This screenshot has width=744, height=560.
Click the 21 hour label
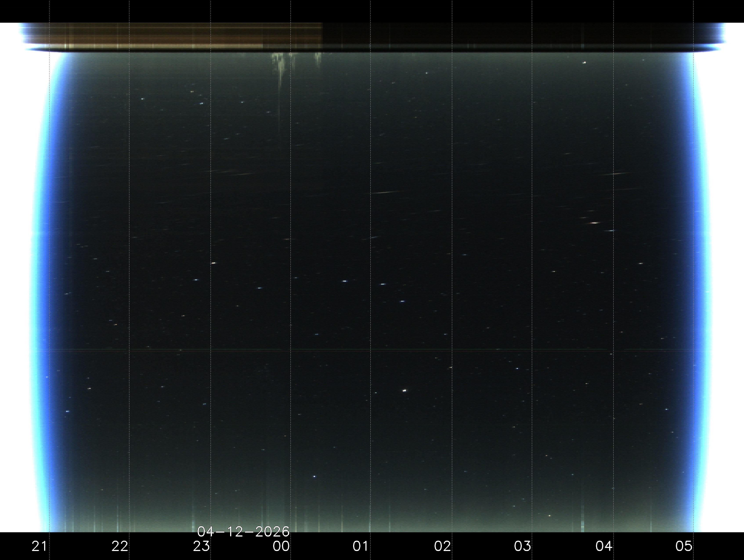(x=39, y=546)
